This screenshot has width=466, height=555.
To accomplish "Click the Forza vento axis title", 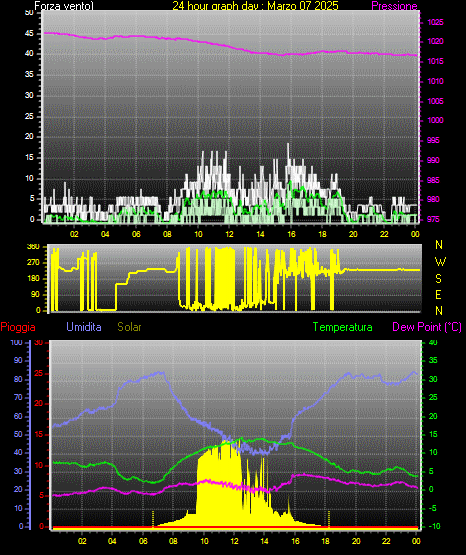I will [64, 6].
